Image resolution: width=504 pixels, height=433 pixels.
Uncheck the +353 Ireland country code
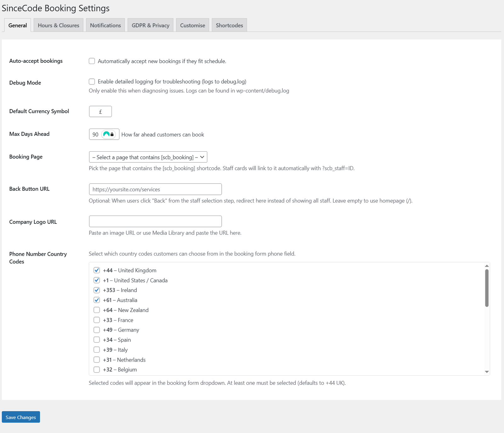coord(97,290)
